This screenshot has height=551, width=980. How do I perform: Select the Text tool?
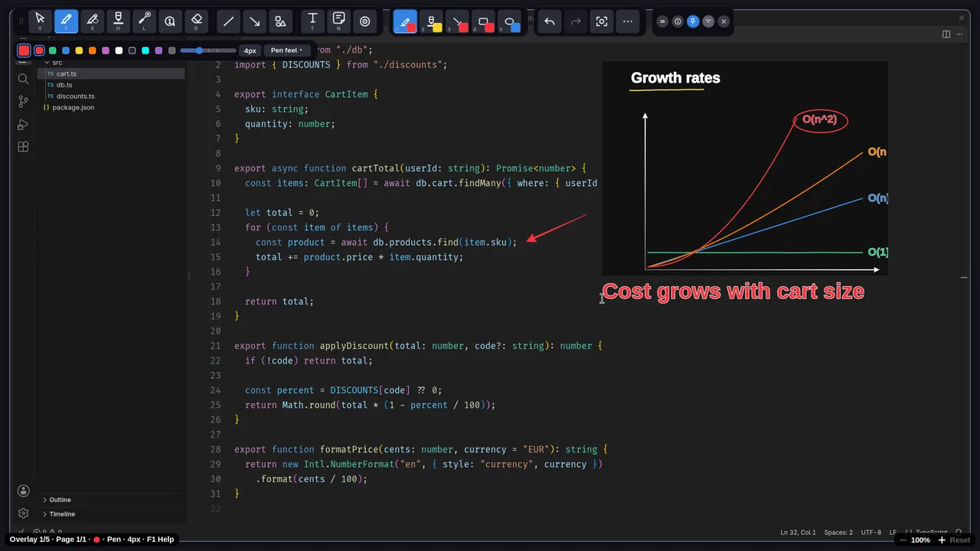coord(312,21)
